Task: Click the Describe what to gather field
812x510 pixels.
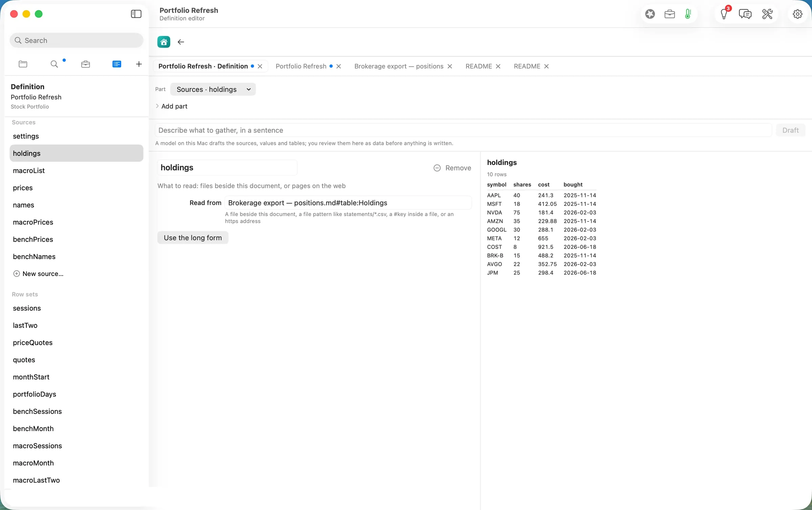Action: coord(463,130)
